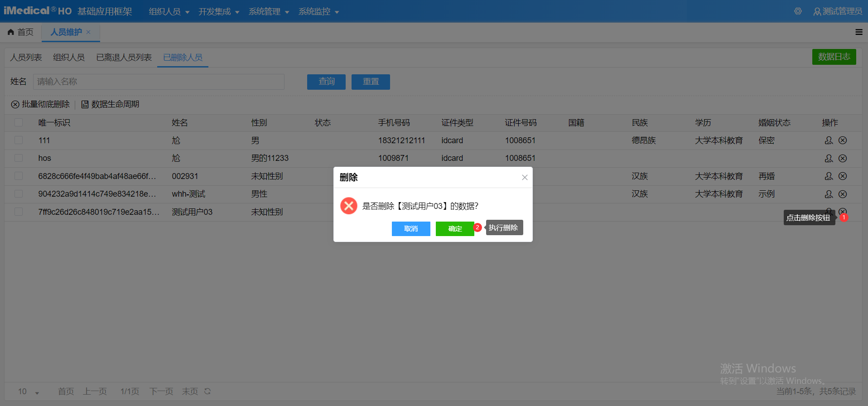
Task: Click the 手机号码 column header
Action: (394, 123)
